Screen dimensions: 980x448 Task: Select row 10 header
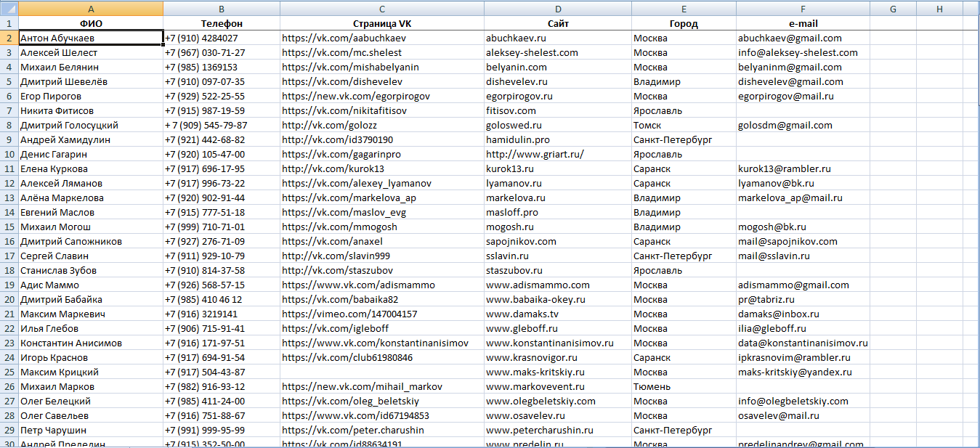point(9,154)
